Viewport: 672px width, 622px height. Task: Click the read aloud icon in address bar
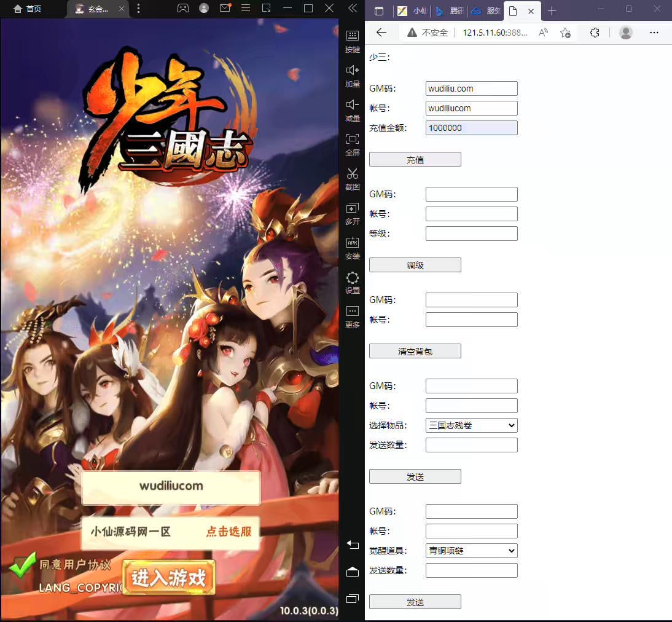(x=543, y=33)
